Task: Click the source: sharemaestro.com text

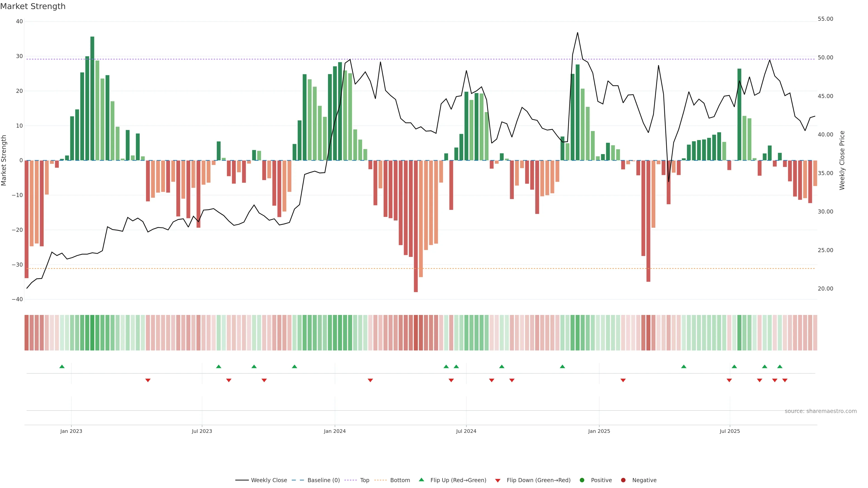Action: 821,411
